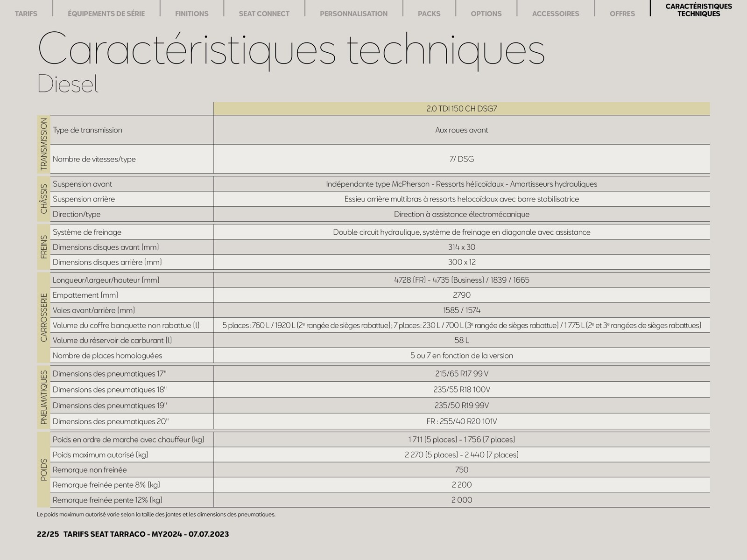Select the FINITIONS tab
The height and width of the screenshot is (560, 747).
[192, 14]
